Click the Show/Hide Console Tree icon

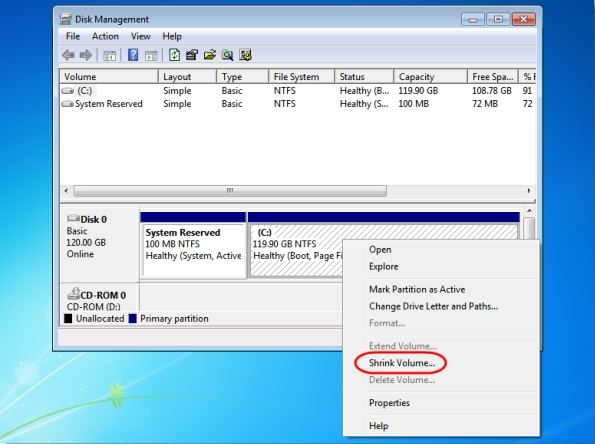(109, 56)
